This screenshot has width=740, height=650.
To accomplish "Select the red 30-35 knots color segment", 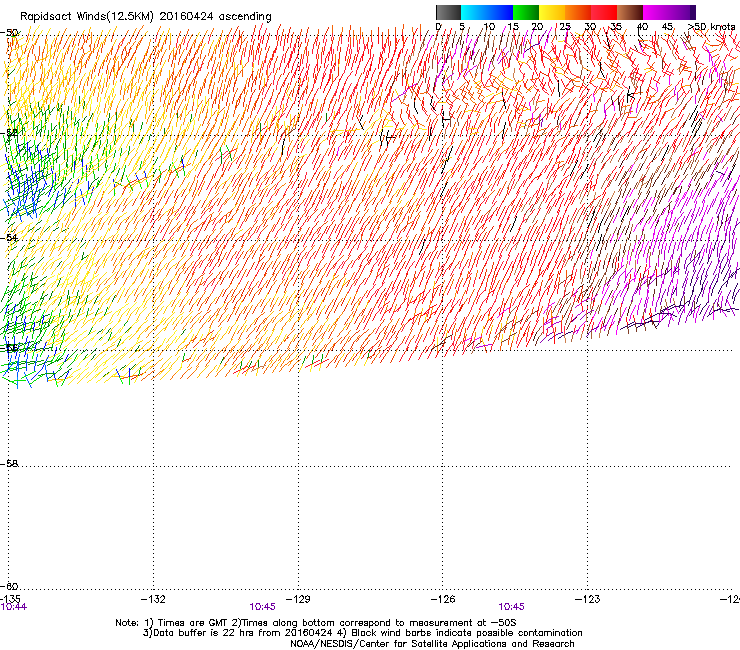I will click(x=604, y=12).
